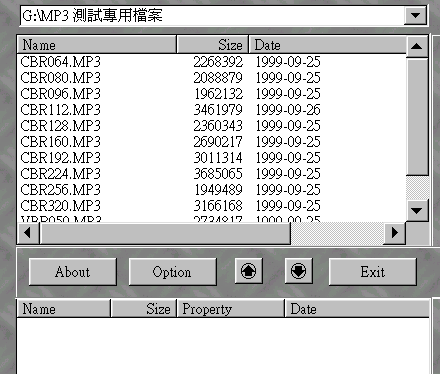This screenshot has width=440, height=374.
Task: Click the vertical scrollbar thumb
Action: coord(417,117)
